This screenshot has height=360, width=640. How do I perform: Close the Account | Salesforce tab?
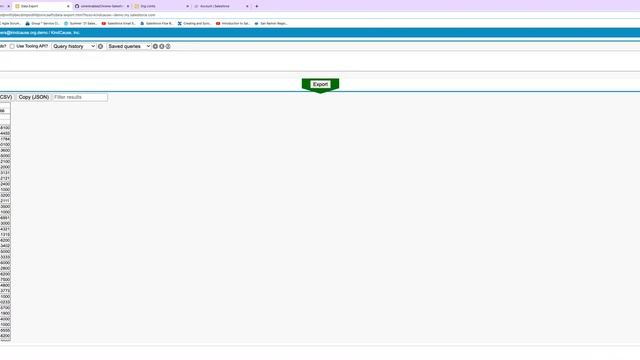pyautogui.click(x=247, y=6)
